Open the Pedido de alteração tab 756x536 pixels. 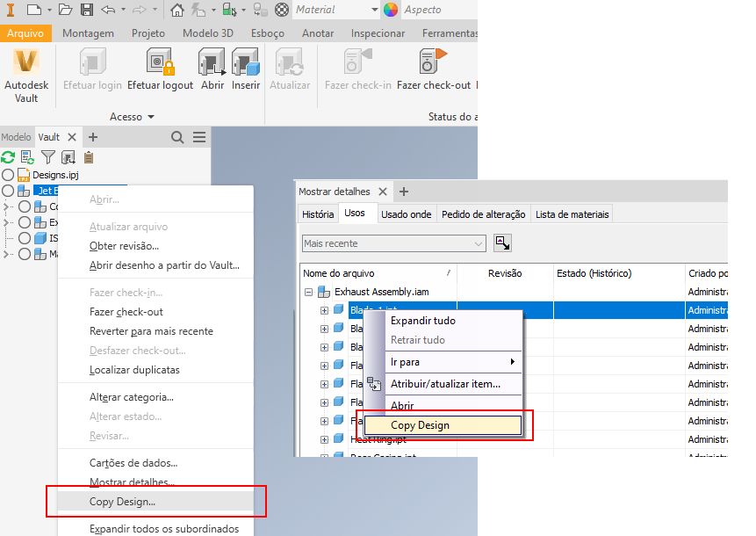point(483,214)
